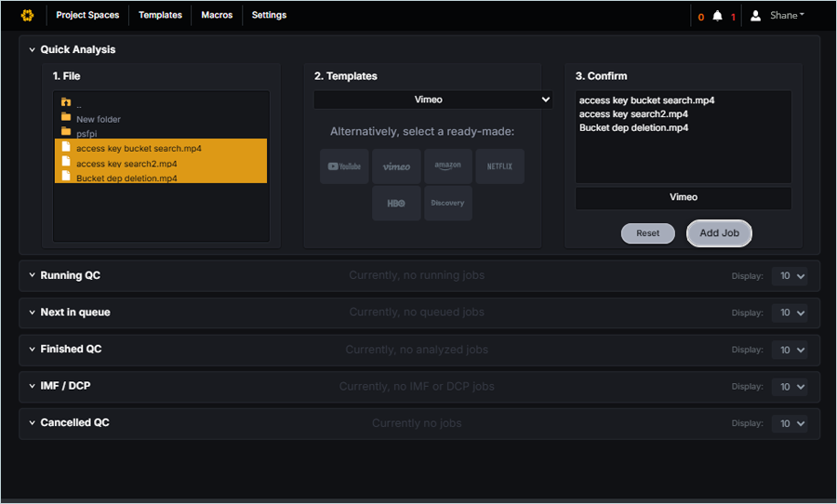The width and height of the screenshot is (837, 504).
Task: Open notifications bell icon
Action: (717, 16)
